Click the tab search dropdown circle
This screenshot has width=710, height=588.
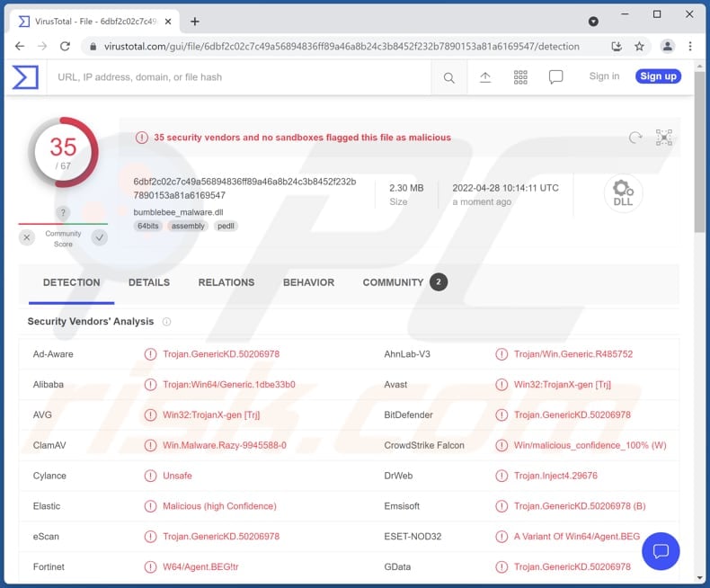pos(593,22)
